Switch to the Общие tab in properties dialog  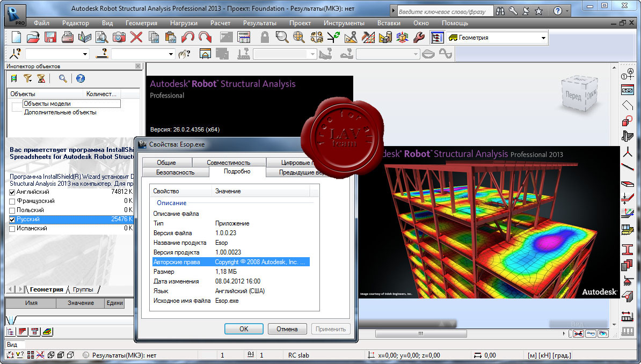click(x=166, y=162)
